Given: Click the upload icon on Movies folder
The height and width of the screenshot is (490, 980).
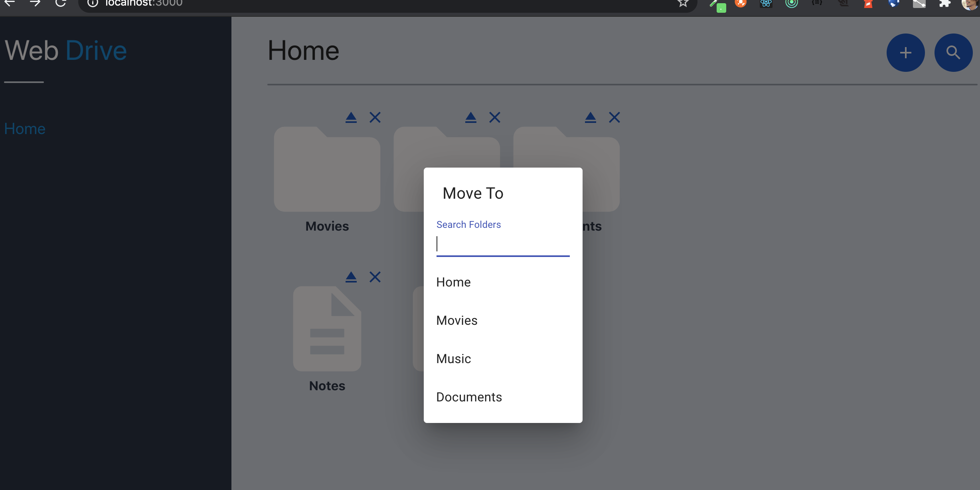Looking at the screenshot, I should pyautogui.click(x=350, y=117).
